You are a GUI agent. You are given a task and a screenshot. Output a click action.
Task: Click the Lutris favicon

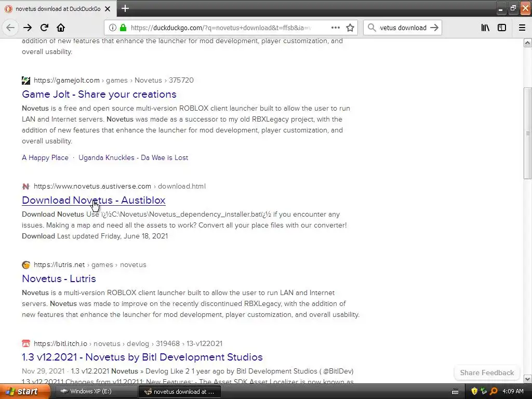[x=26, y=264]
